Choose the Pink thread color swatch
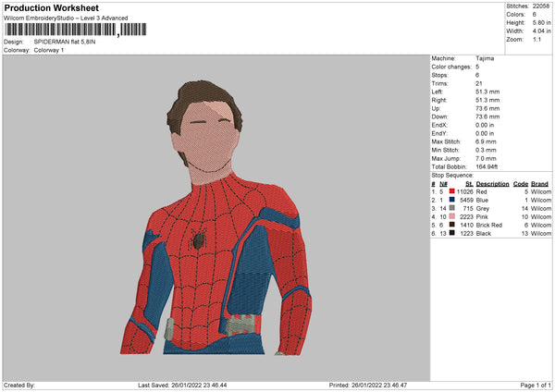Viewport: 555px width, 392px height. point(451,216)
